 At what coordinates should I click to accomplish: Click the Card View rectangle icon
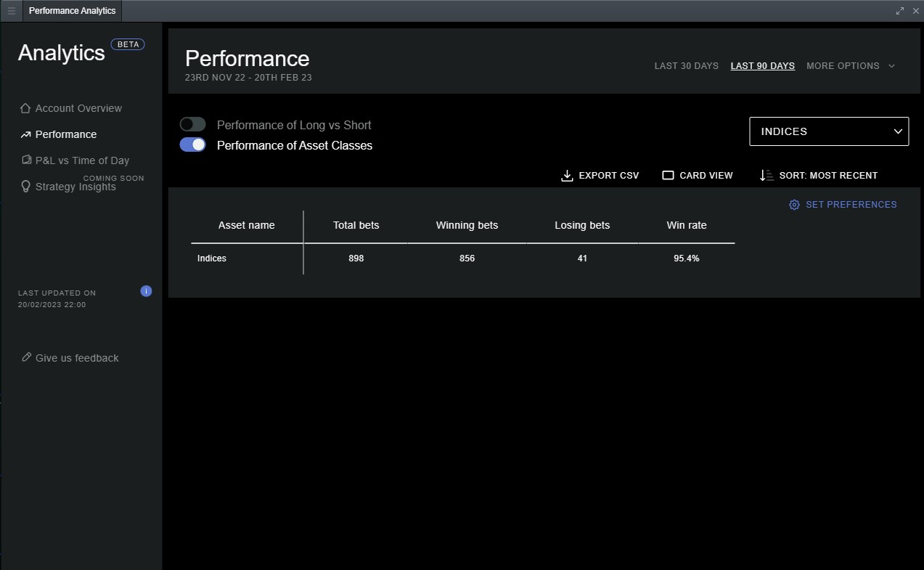pos(669,175)
